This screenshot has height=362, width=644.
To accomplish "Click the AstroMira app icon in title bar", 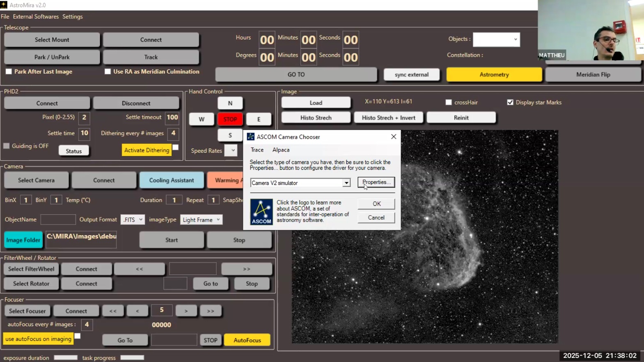I will point(4,5).
